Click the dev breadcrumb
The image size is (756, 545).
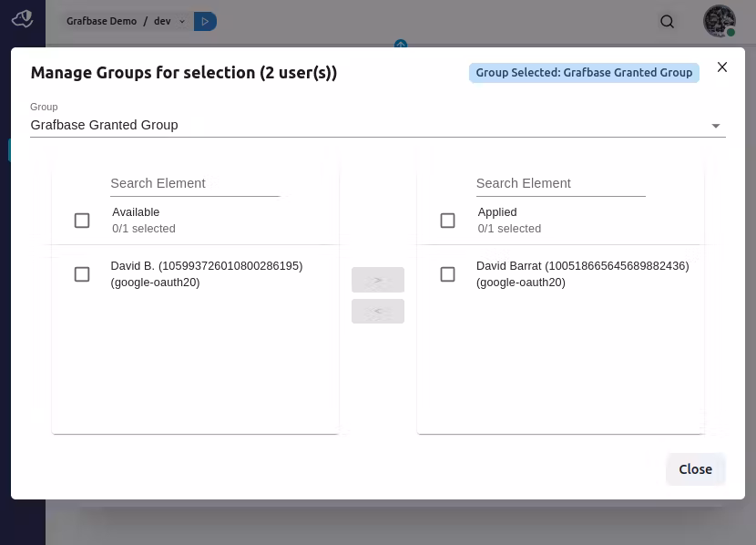(162, 21)
